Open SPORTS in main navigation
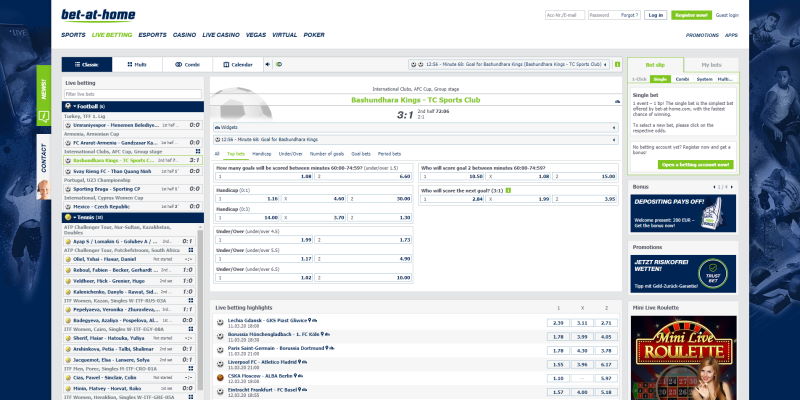This screenshot has height=400, width=800. click(x=73, y=35)
